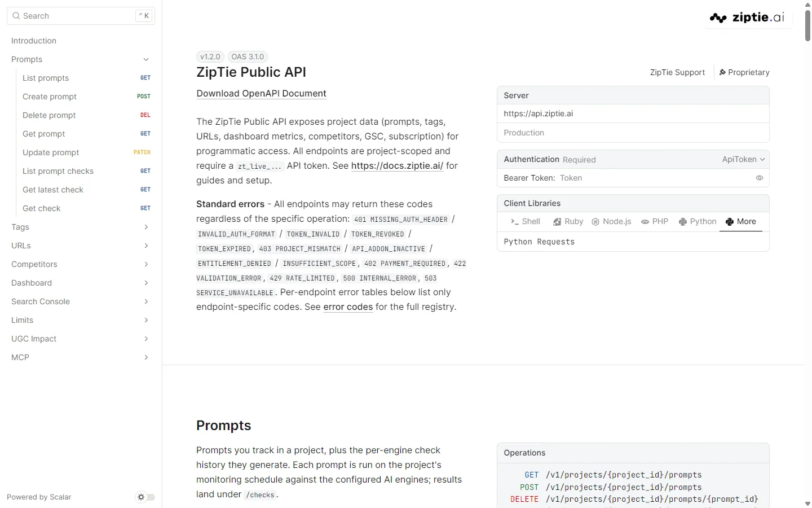Open Introduction in the sidebar
This screenshot has width=812, height=508.
(x=81, y=41)
